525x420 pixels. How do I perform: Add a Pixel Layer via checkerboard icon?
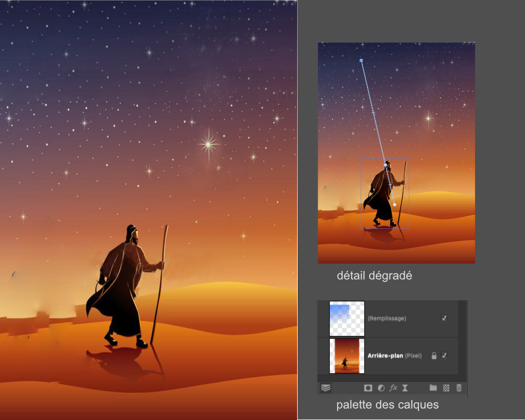tap(446, 388)
